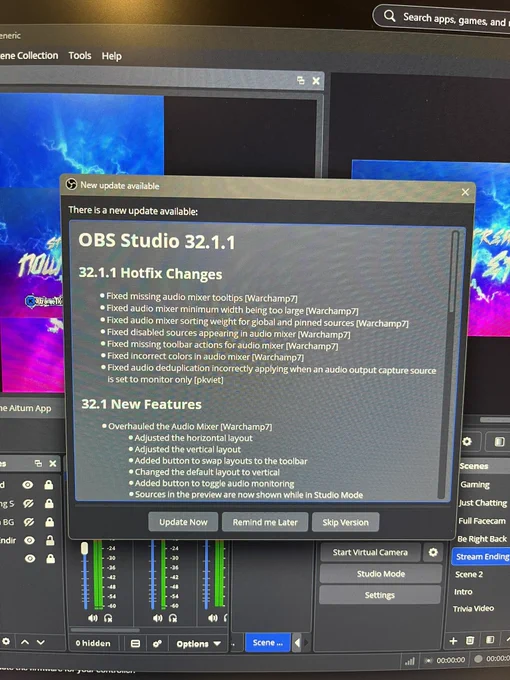
Task: Select the Full Facecam scene
Action: [x=482, y=521]
